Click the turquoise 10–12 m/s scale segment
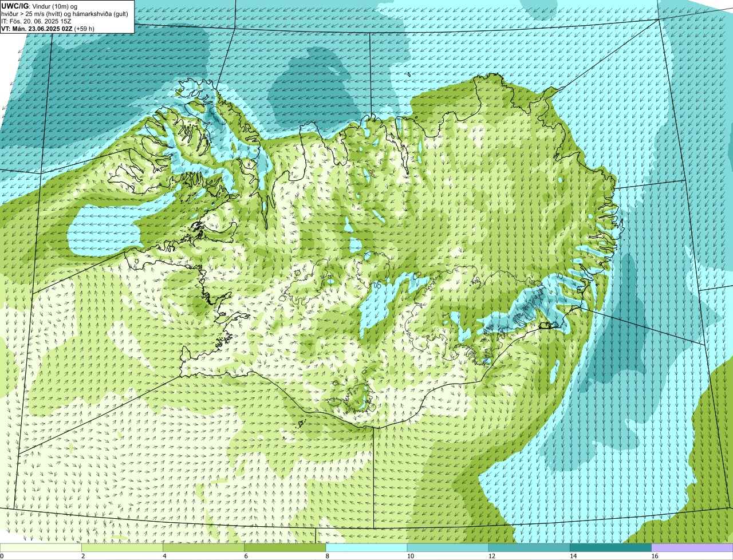Image resolution: width=733 pixels, height=560 pixels. (448, 548)
